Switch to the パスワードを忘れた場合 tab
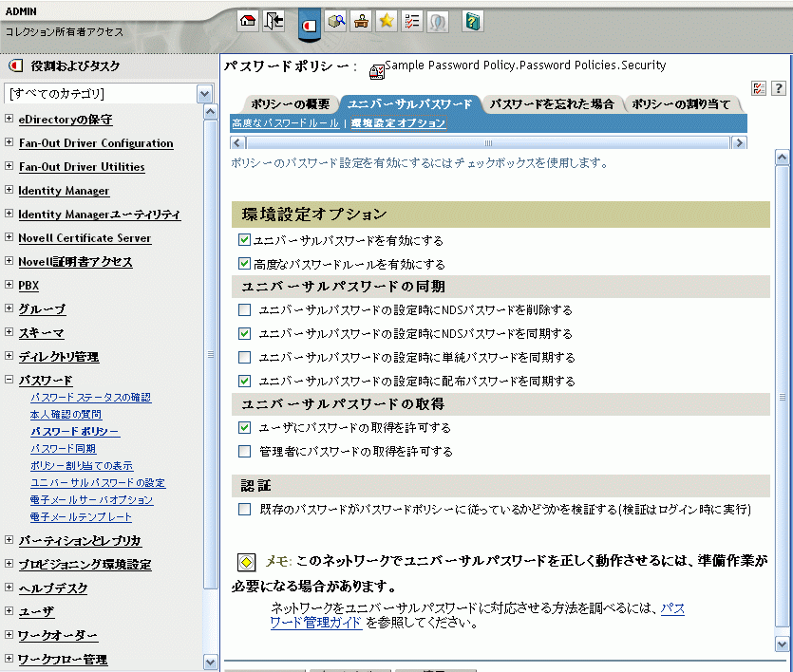The image size is (793, 672). tap(552, 104)
